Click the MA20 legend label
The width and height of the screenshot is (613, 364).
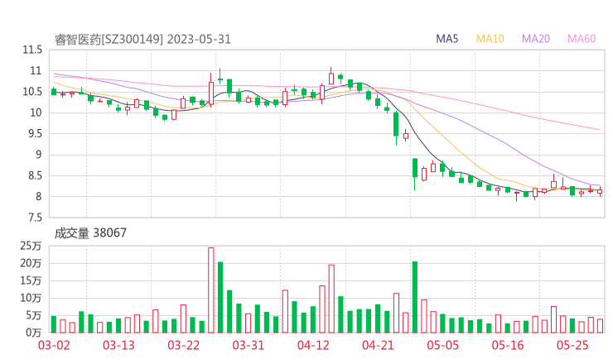point(536,39)
